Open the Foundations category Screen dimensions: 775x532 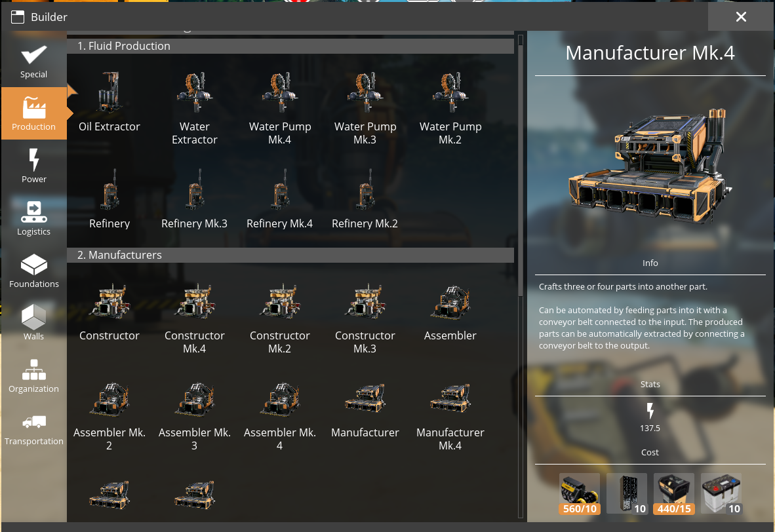[x=33, y=270]
